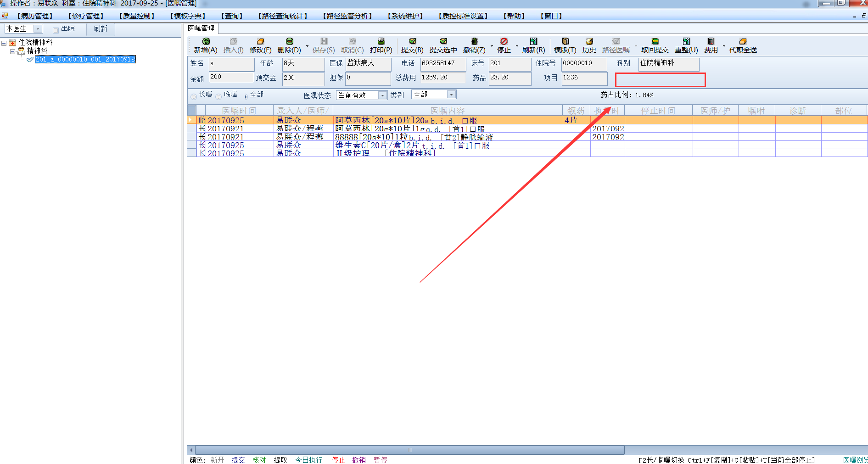
Task: Open the 帮助 menu
Action: tap(514, 16)
